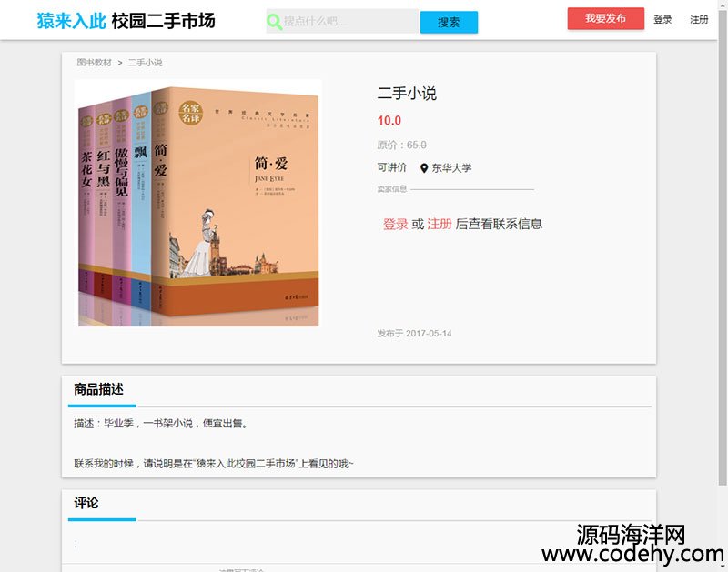Click red 注册 link in seller info
The height and width of the screenshot is (572, 728).
[x=440, y=224]
